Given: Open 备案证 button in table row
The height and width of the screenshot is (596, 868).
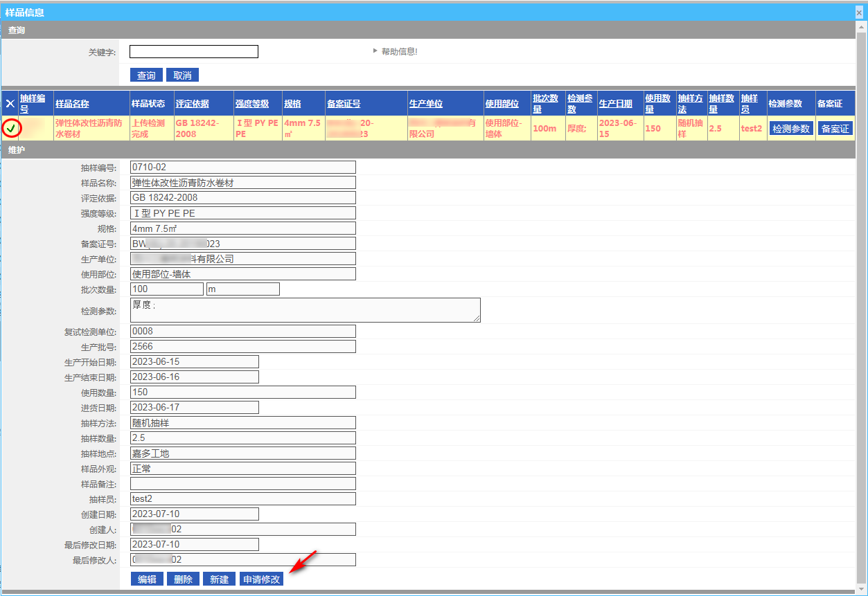Looking at the screenshot, I should coord(835,128).
